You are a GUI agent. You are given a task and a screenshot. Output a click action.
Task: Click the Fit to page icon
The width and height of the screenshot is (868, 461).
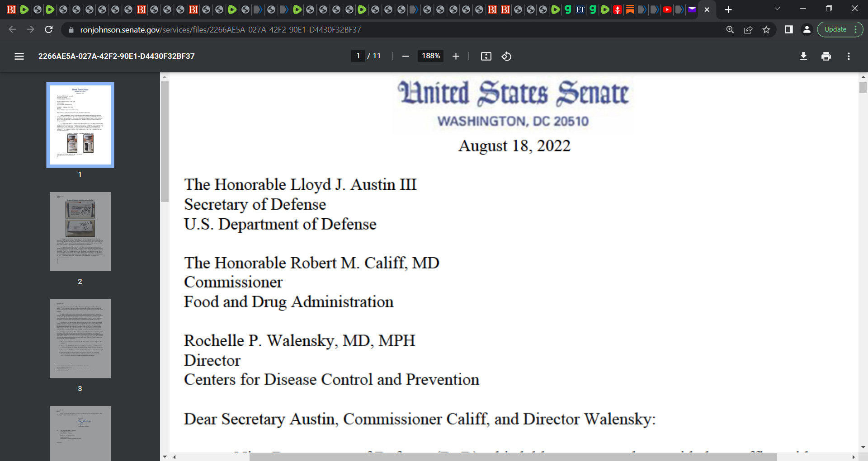tap(486, 56)
